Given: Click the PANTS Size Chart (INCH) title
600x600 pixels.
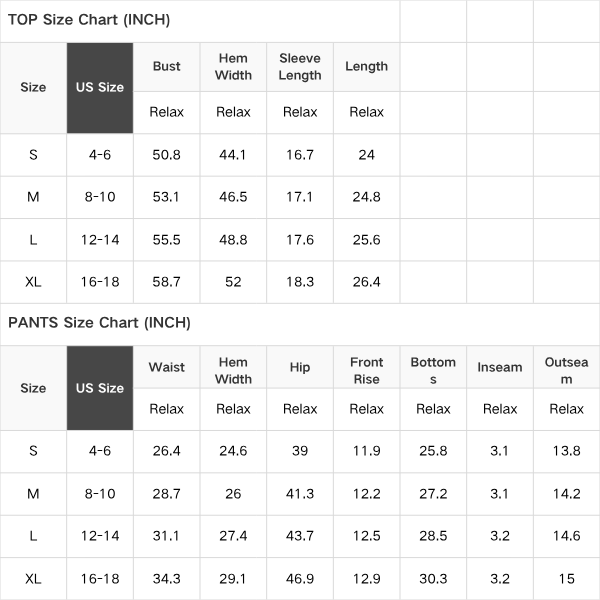Looking at the screenshot, I should pos(99,323).
